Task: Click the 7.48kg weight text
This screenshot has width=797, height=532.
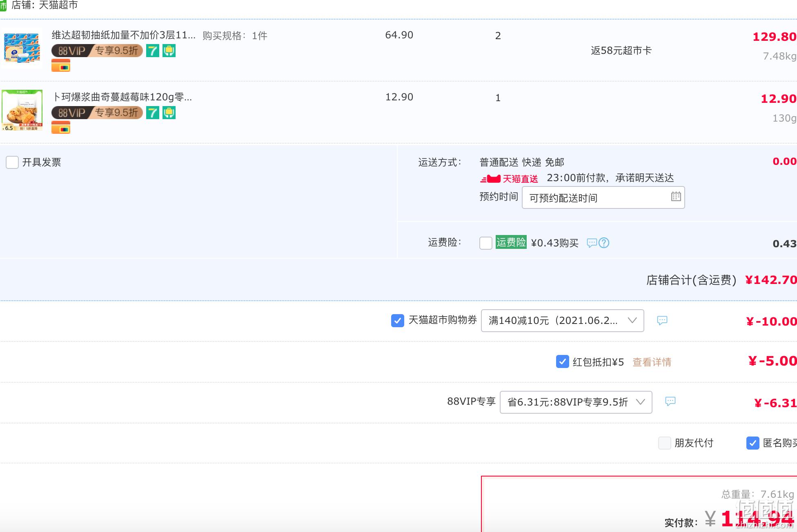Action: click(780, 56)
